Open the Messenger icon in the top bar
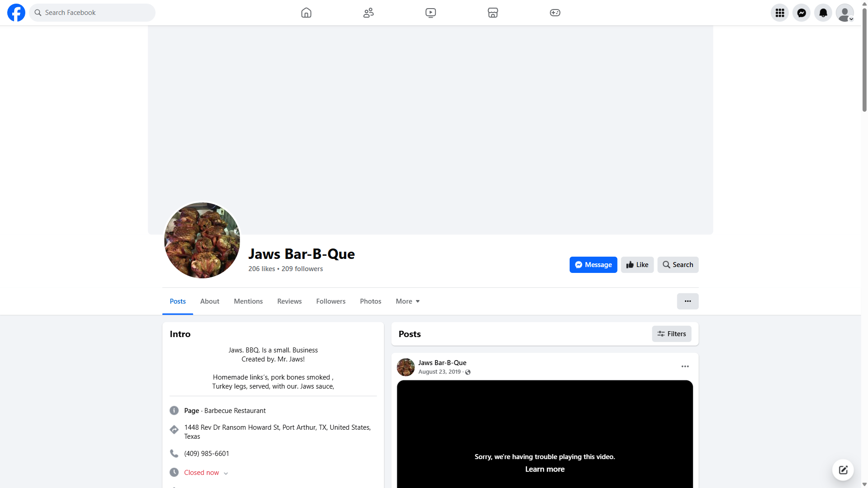 pyautogui.click(x=801, y=13)
